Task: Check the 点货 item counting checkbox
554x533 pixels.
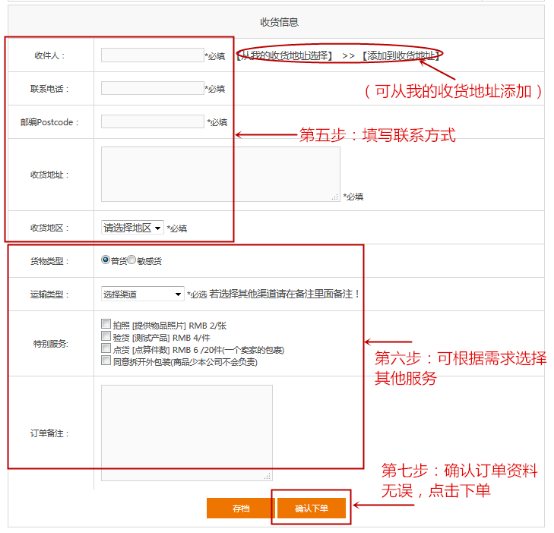Action: coord(106,348)
